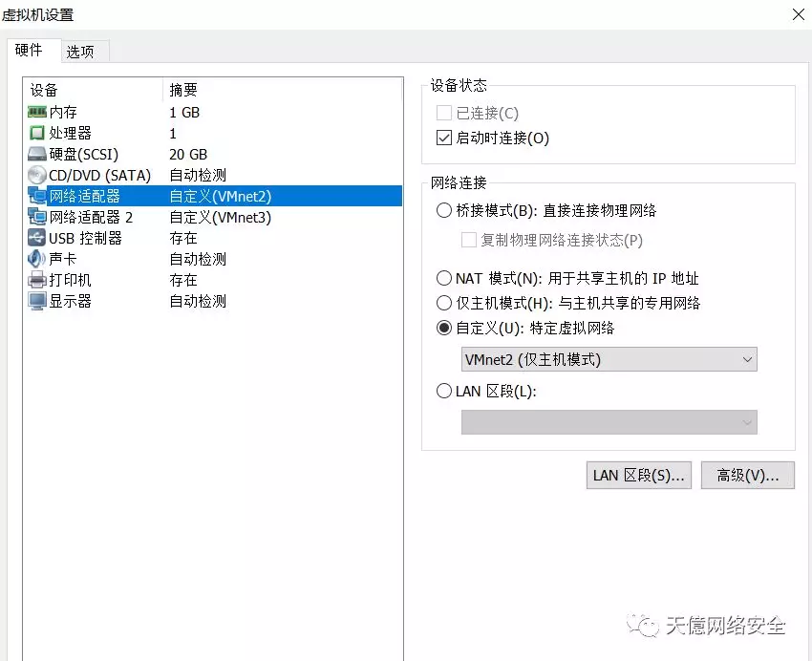The image size is (812, 661).
Task: Select the 硬盘(SCSI) row label
Action: click(84, 154)
